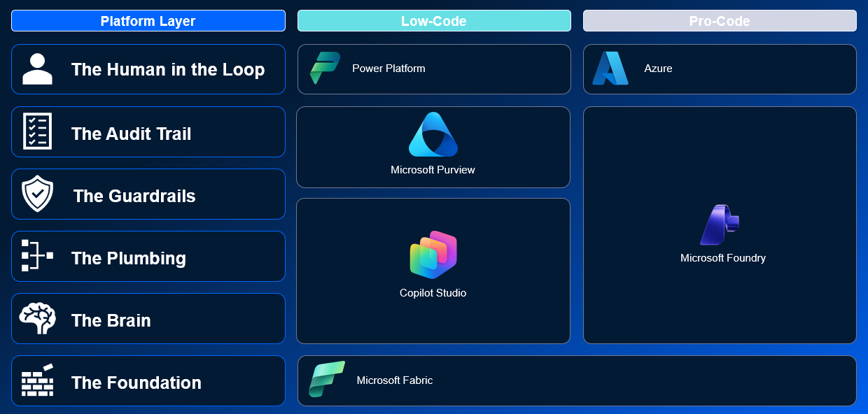Click The Plumbing text

129,258
